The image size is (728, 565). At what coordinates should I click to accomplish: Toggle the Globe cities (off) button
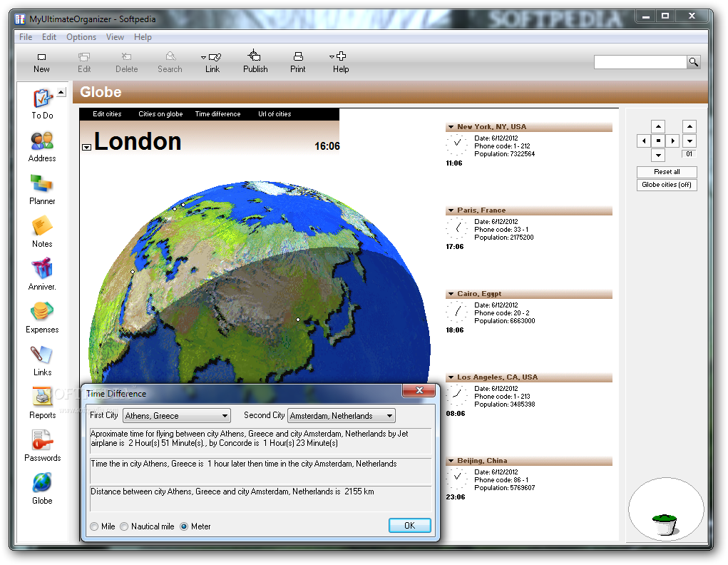tap(667, 185)
